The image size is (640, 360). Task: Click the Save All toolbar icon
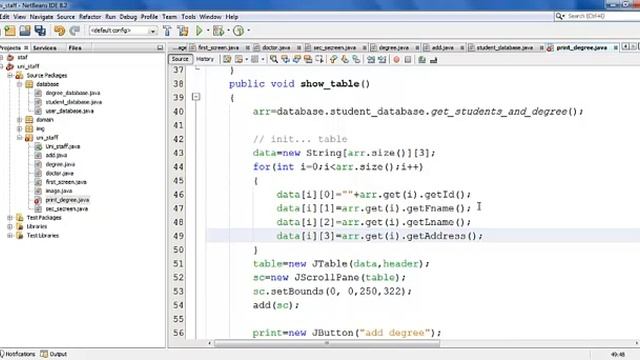click(x=40, y=31)
